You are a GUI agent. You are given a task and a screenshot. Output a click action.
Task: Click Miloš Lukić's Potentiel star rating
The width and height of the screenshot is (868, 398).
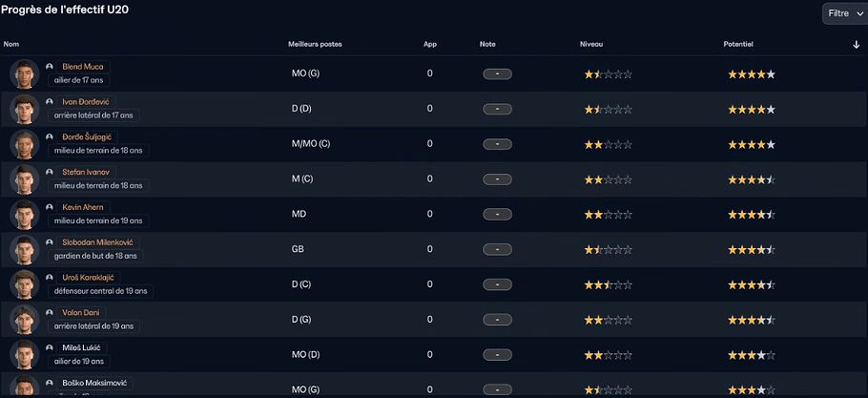coord(752,355)
